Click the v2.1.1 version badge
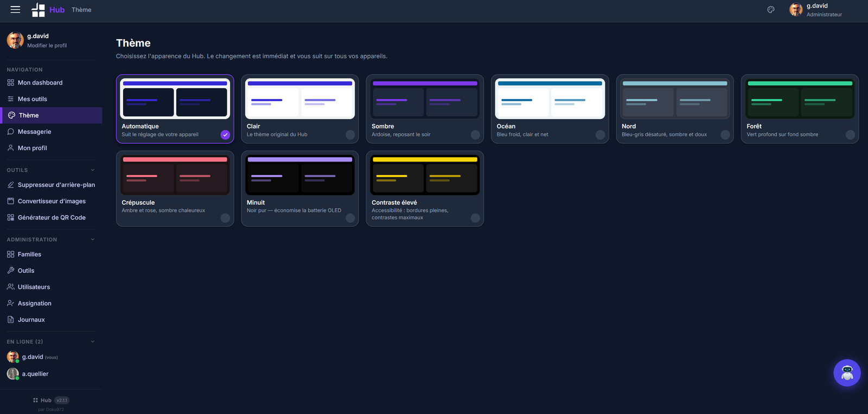 pos(62,400)
